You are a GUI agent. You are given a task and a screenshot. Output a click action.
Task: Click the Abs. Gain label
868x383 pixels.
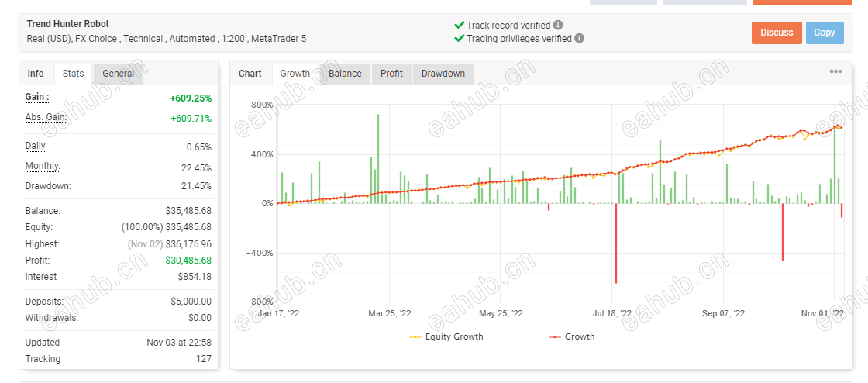click(46, 117)
